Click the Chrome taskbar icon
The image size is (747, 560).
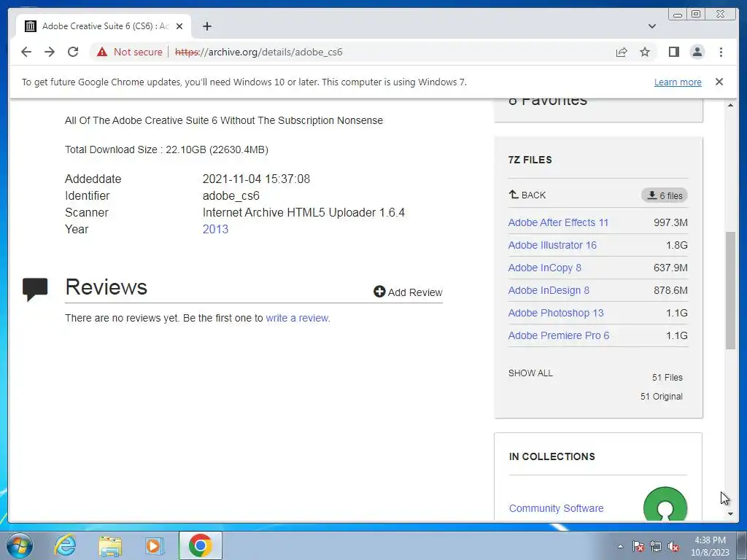point(200,545)
